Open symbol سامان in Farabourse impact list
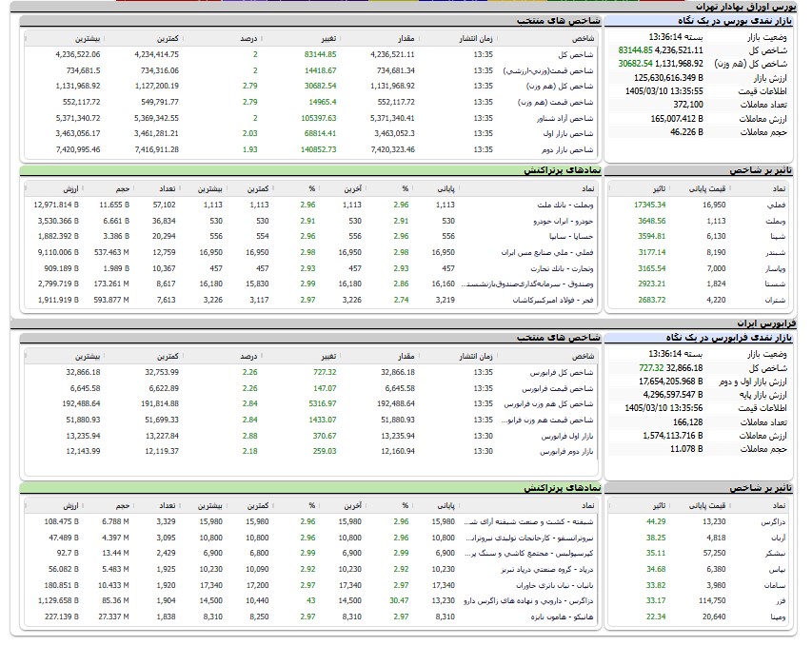 776,586
